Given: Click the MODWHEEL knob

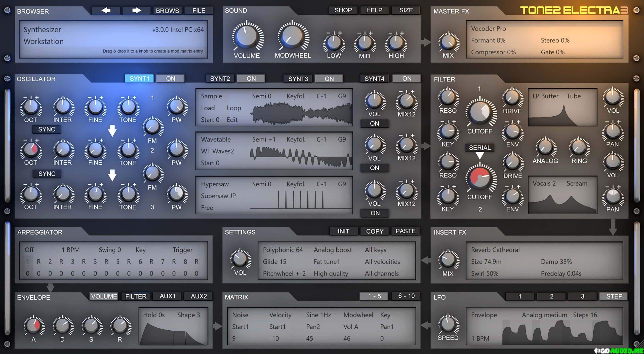Looking at the screenshot, I should pyautogui.click(x=293, y=36).
